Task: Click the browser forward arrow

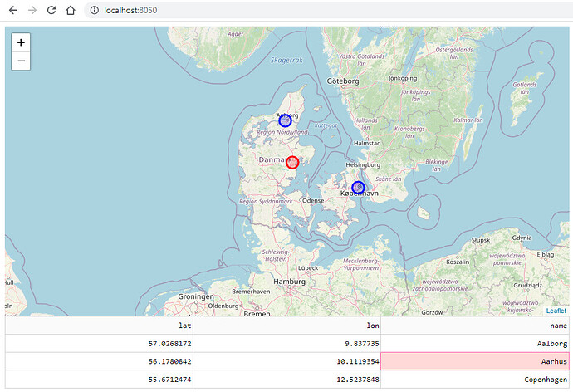Action: [32, 10]
